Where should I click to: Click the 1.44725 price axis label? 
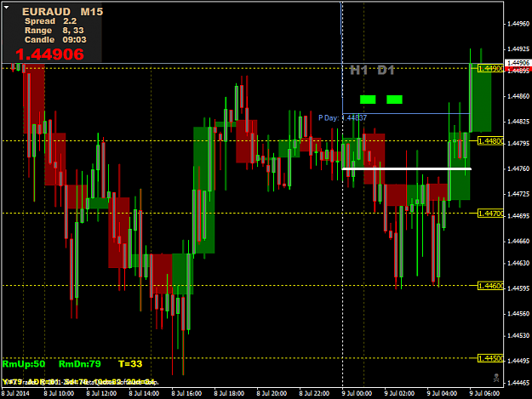pos(518,194)
